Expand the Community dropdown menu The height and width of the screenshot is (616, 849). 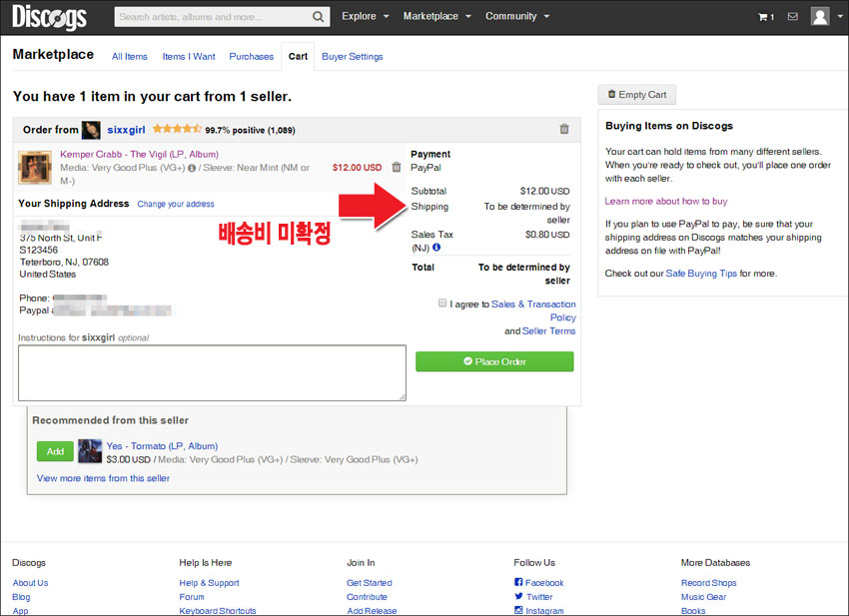pos(517,16)
